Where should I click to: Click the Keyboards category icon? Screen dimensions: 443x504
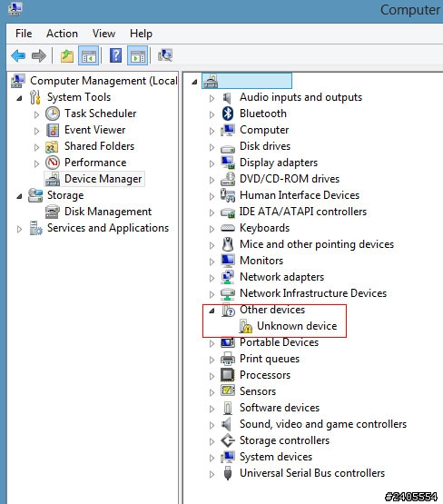pos(228,228)
